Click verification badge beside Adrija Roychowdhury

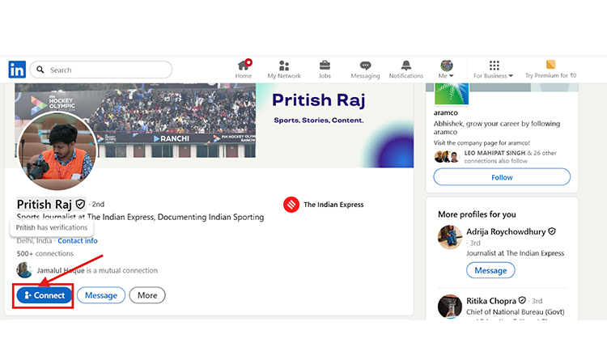[x=552, y=231]
